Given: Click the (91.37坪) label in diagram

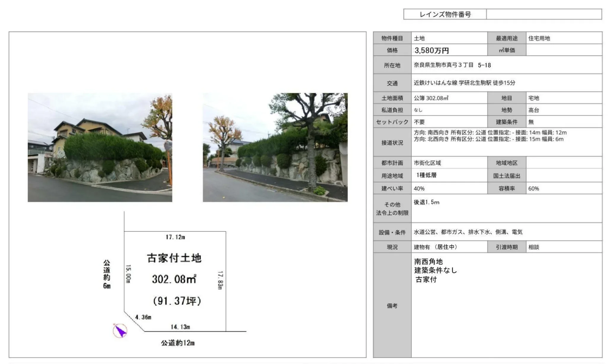Looking at the screenshot, I should (177, 301).
